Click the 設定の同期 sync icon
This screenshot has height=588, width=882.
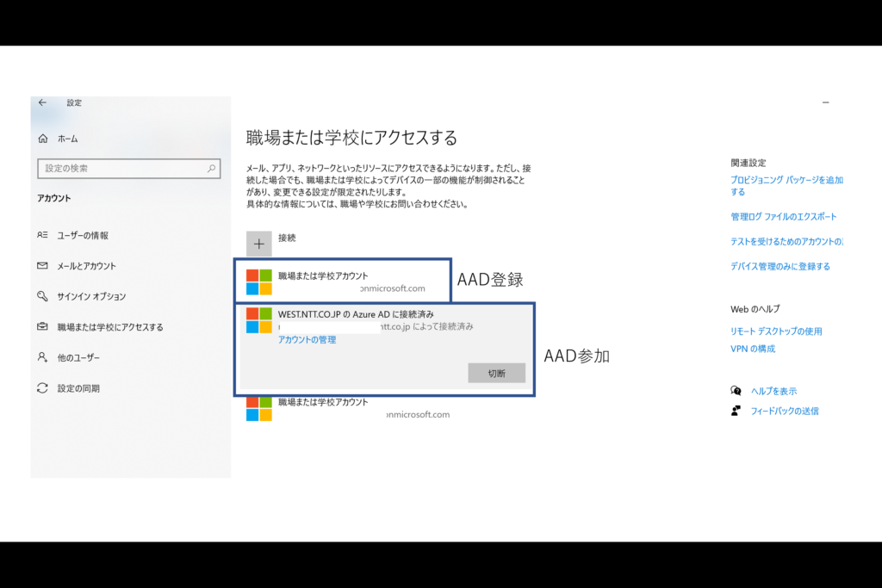pos(42,388)
